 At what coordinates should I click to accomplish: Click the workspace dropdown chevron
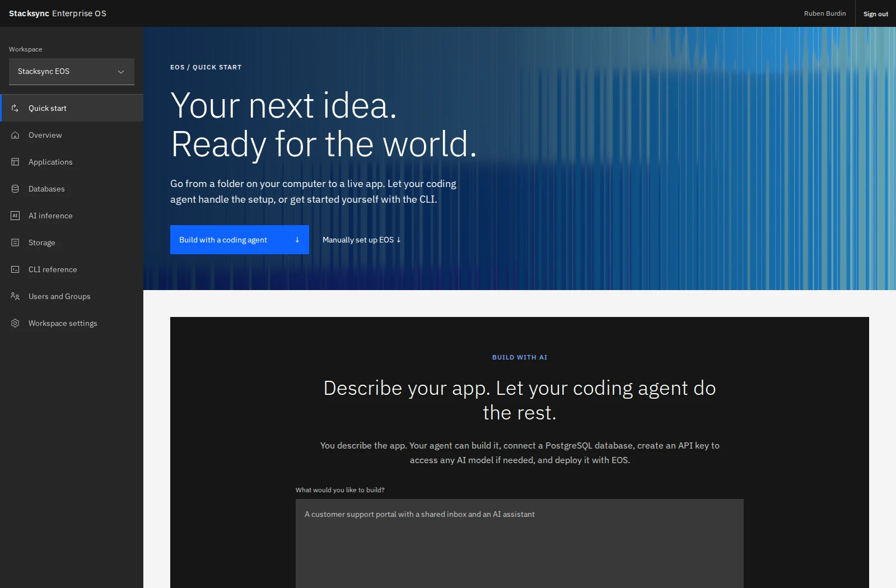(121, 72)
